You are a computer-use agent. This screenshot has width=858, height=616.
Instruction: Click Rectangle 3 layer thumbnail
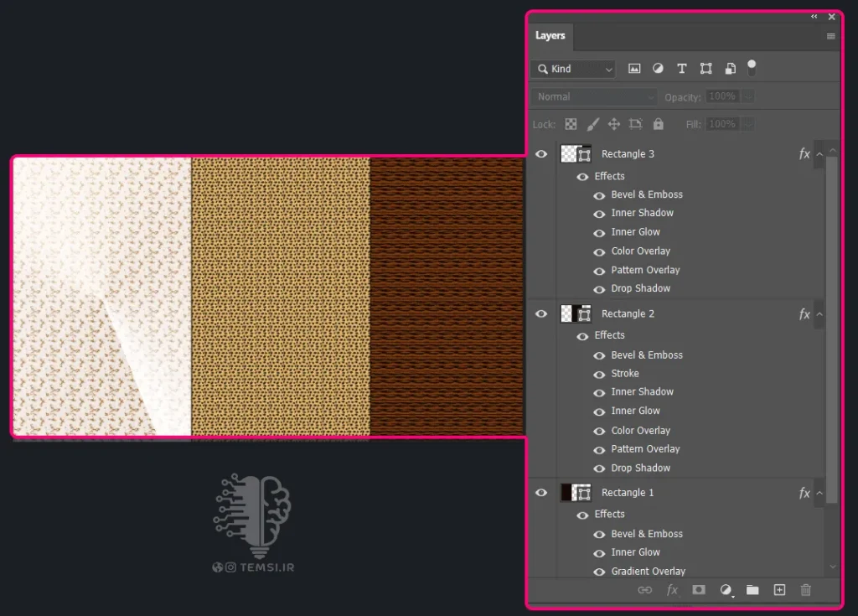tap(576, 154)
